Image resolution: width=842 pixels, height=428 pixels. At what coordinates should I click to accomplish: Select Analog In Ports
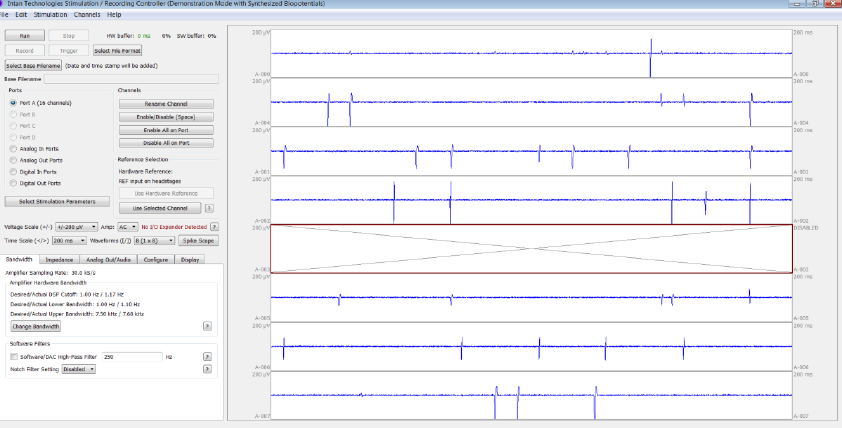34,149
